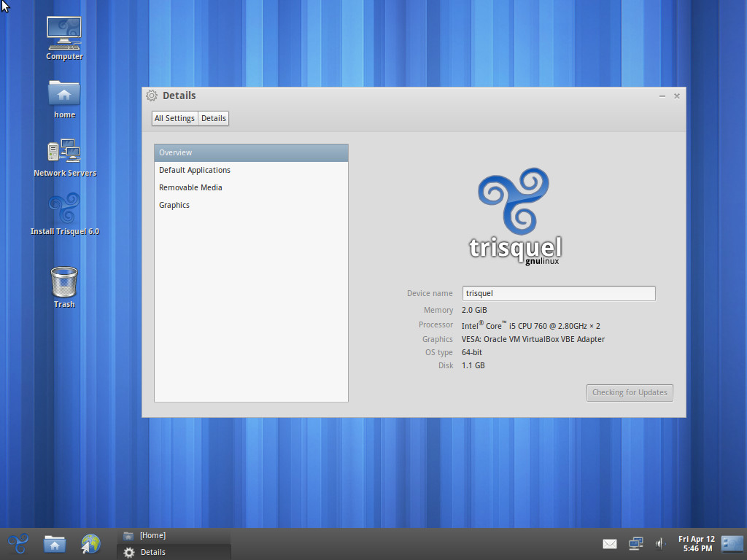Launch the home folder taskbar launcher
This screenshot has width=747, height=560.
[55, 544]
